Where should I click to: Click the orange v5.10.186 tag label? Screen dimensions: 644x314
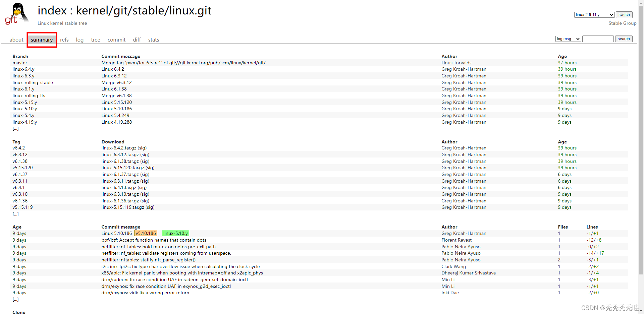pos(146,234)
